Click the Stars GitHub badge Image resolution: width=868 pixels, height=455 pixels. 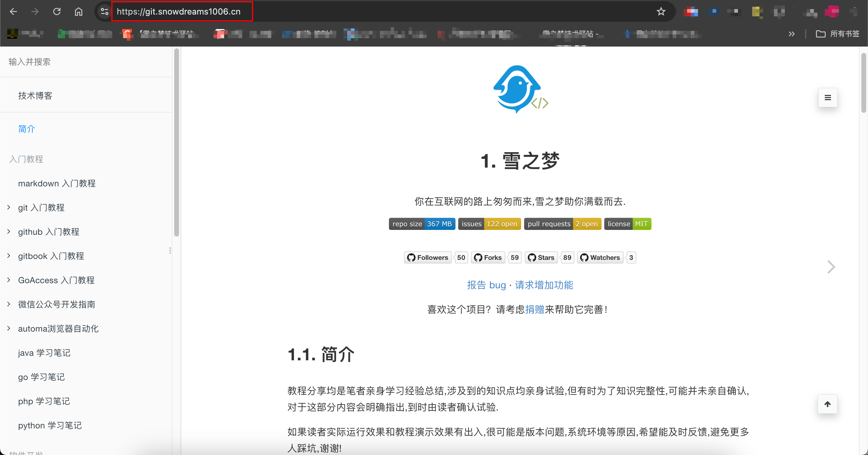[542, 257]
